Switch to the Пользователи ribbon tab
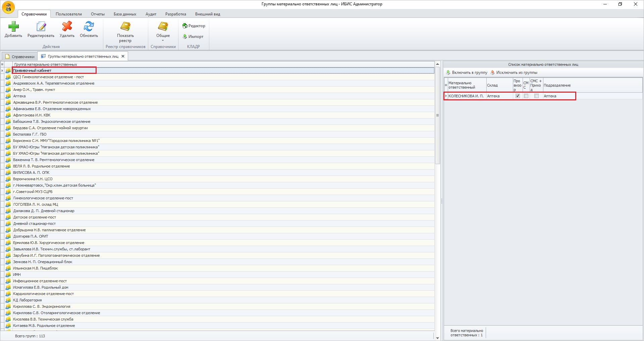Screen dimensions: 644x341 coord(69,14)
